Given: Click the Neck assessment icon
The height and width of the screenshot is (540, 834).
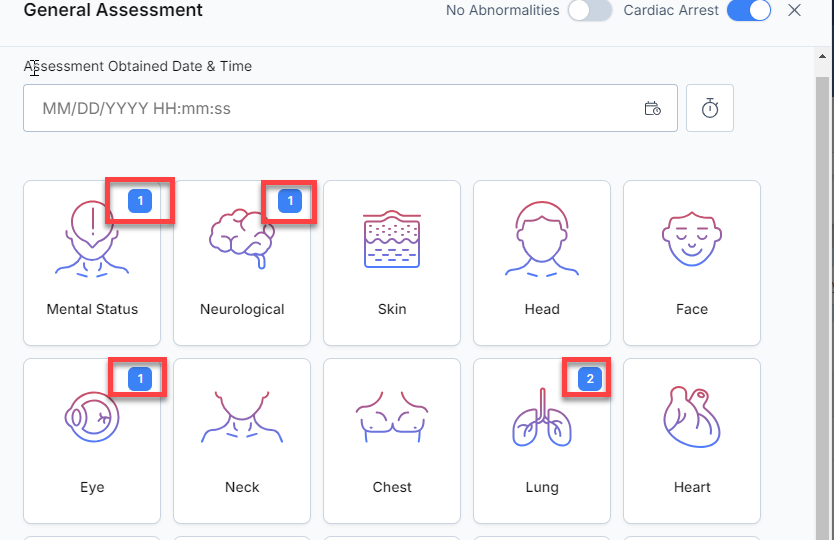Looking at the screenshot, I should [x=242, y=417].
